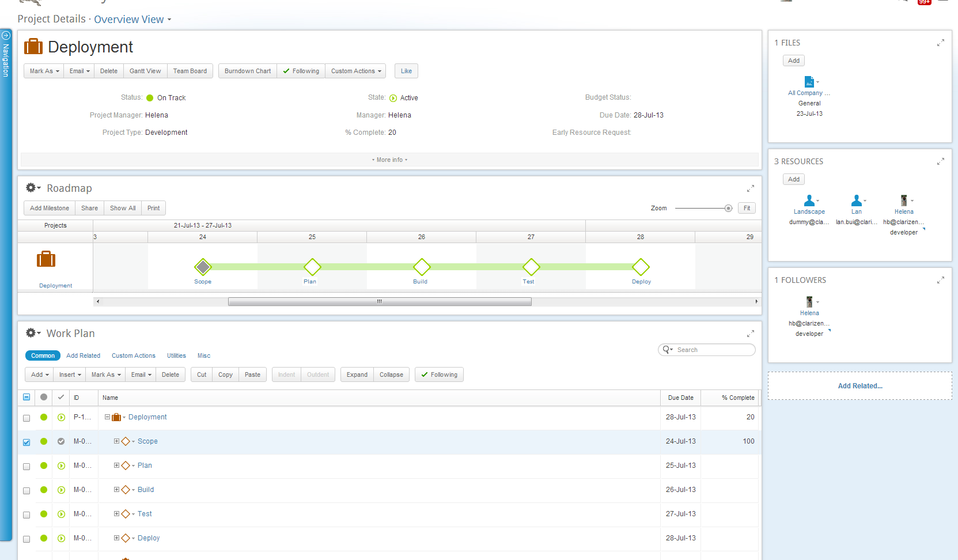Expand the Files panel to full view
Image resolution: width=958 pixels, height=560 pixels.
click(x=940, y=43)
